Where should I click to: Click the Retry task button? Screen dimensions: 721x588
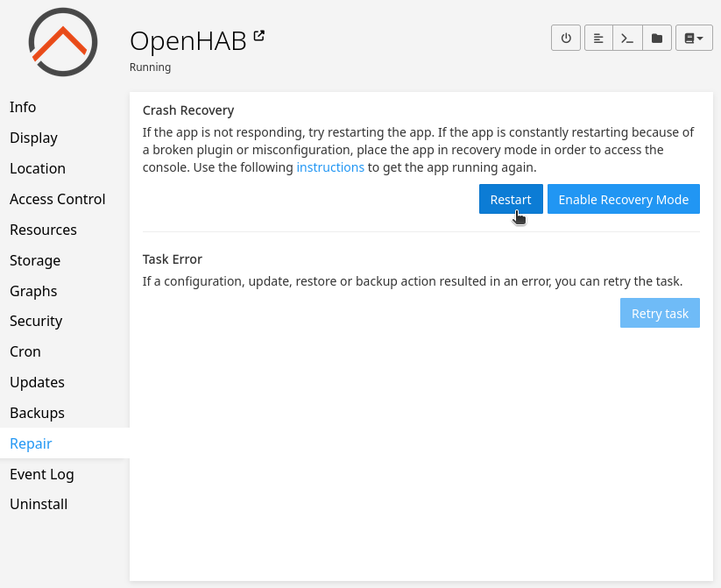(660, 313)
